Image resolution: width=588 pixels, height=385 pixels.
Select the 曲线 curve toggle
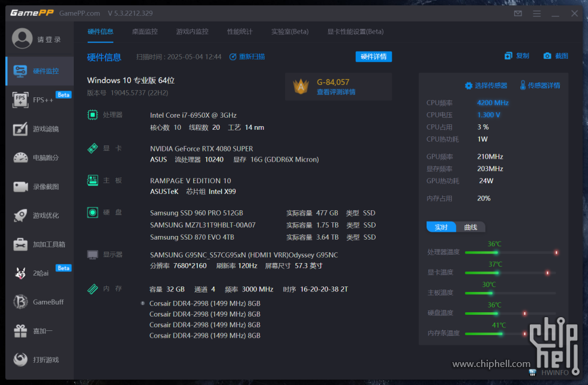[470, 227]
